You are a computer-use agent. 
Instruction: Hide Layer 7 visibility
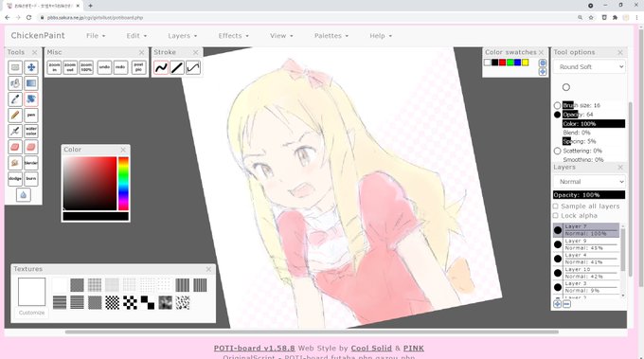point(558,230)
